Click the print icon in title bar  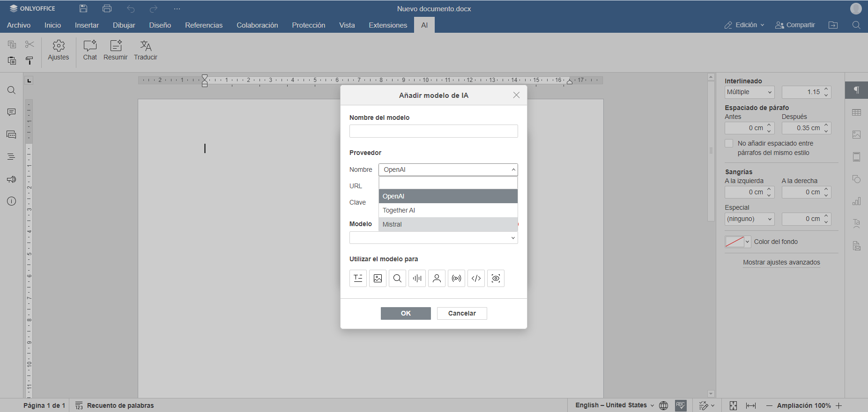point(107,8)
